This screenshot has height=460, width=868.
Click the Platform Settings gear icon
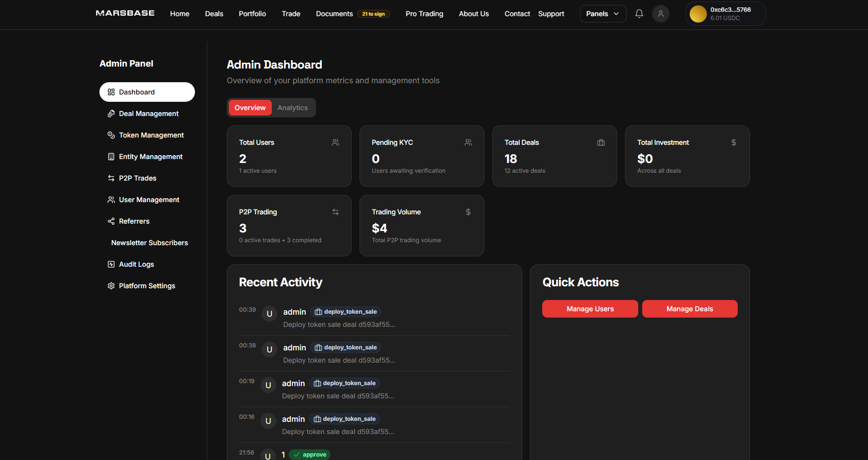click(111, 286)
